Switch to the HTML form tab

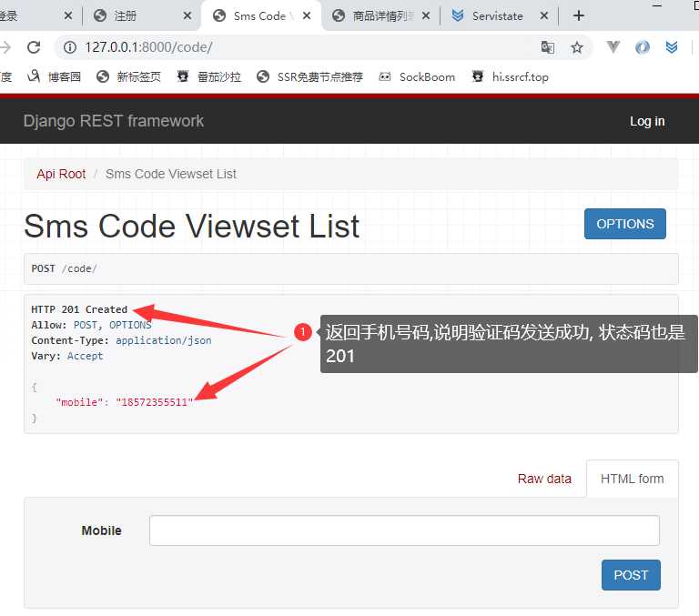pyautogui.click(x=633, y=479)
